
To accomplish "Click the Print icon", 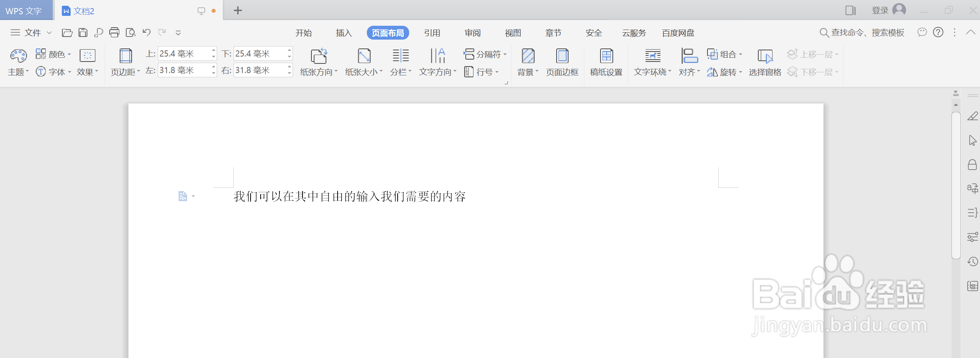I will tap(114, 33).
